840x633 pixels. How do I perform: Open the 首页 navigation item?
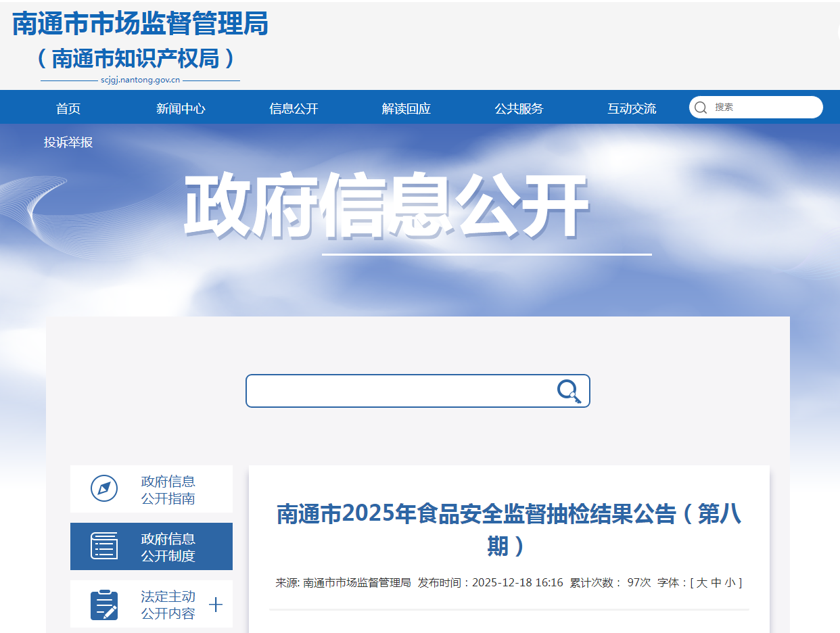click(68, 108)
